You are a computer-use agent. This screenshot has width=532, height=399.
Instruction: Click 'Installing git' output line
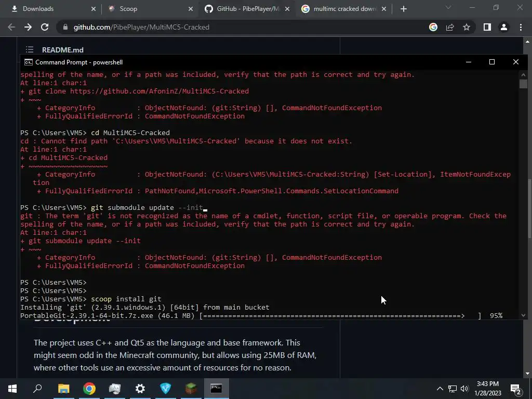[144, 308]
